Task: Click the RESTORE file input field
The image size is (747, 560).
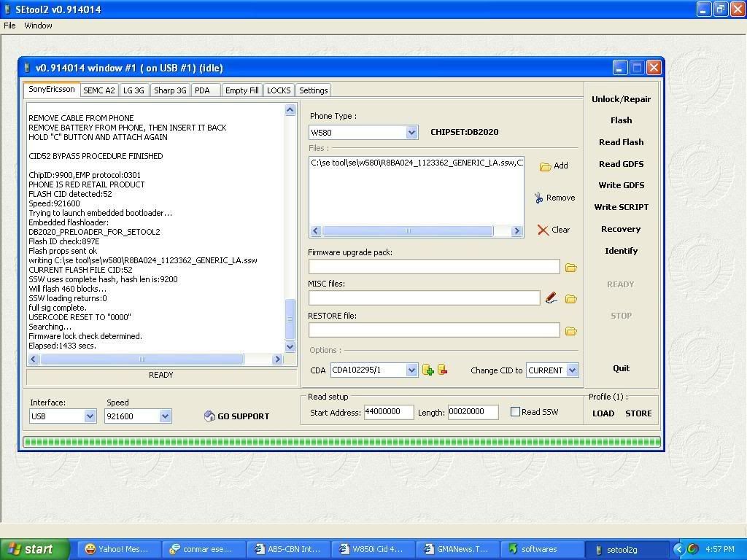Action: point(434,330)
